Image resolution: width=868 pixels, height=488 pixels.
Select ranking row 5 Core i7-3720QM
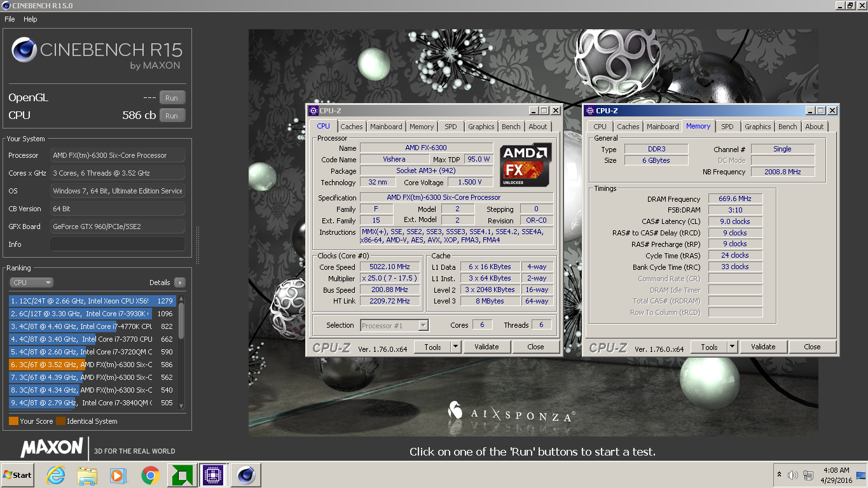click(92, 352)
